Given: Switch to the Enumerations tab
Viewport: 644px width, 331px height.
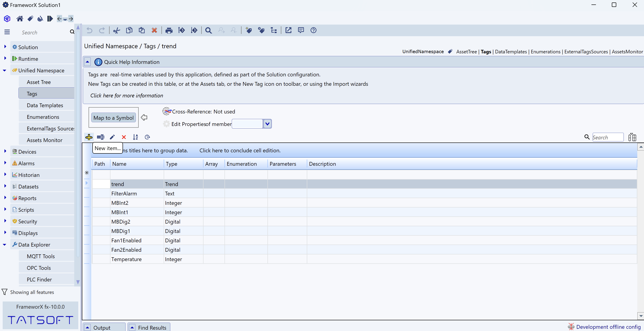Looking at the screenshot, I should click(546, 52).
